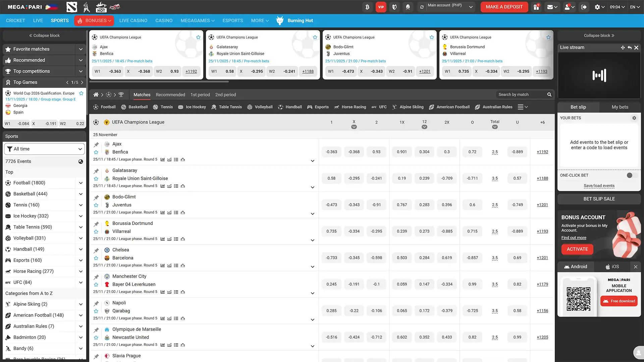
Task: Select the Horse Racing filter icon
Action: point(337,107)
